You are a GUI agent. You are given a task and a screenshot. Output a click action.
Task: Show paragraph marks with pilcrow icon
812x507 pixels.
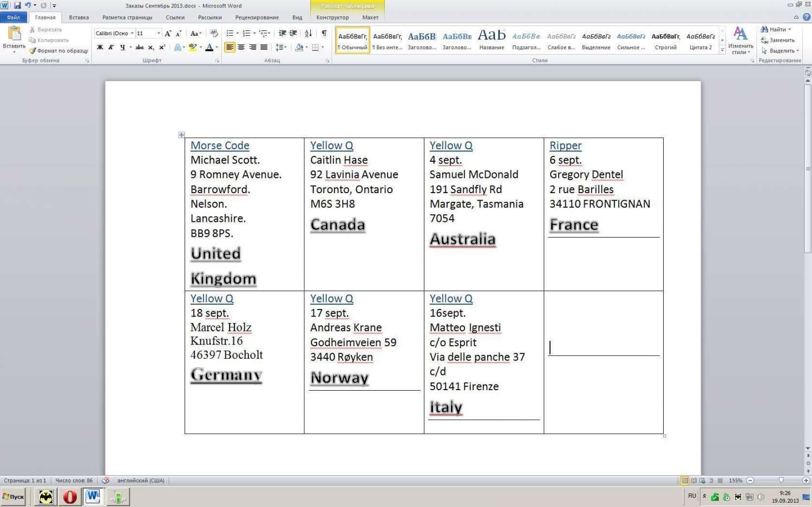click(x=324, y=34)
